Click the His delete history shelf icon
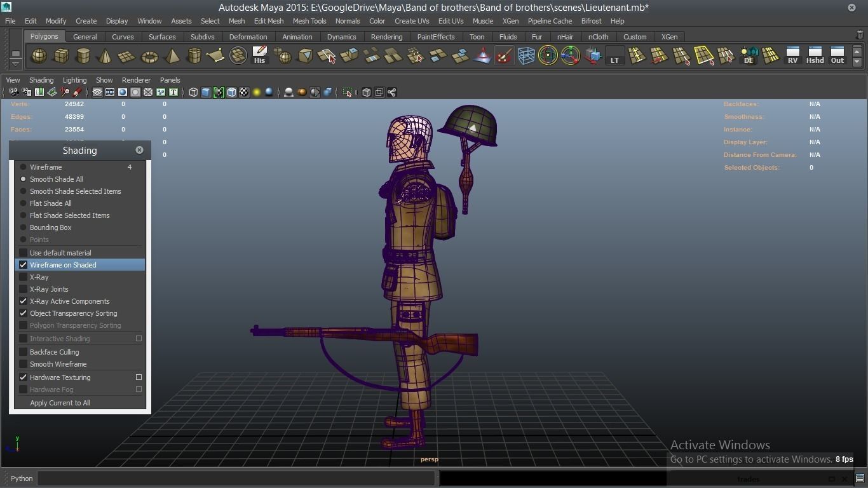This screenshot has height=488, width=868. pos(259,56)
